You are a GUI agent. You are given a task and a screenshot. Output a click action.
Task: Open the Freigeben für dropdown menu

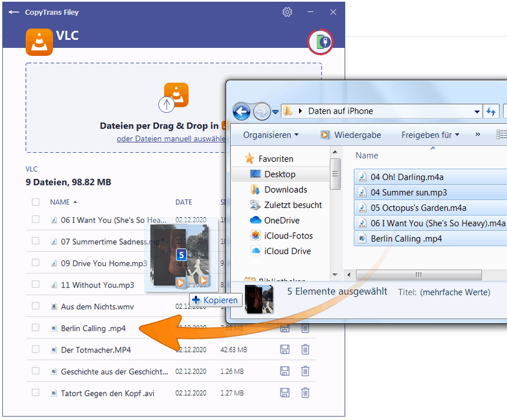point(430,135)
